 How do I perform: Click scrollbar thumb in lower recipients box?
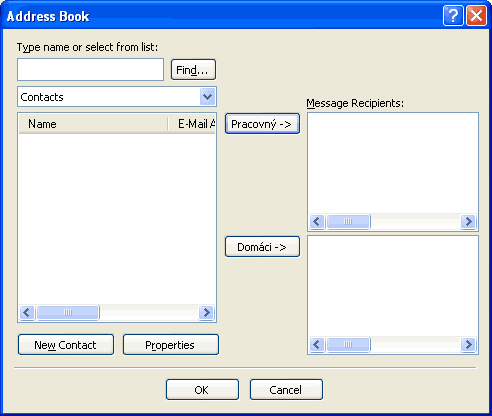point(348,344)
